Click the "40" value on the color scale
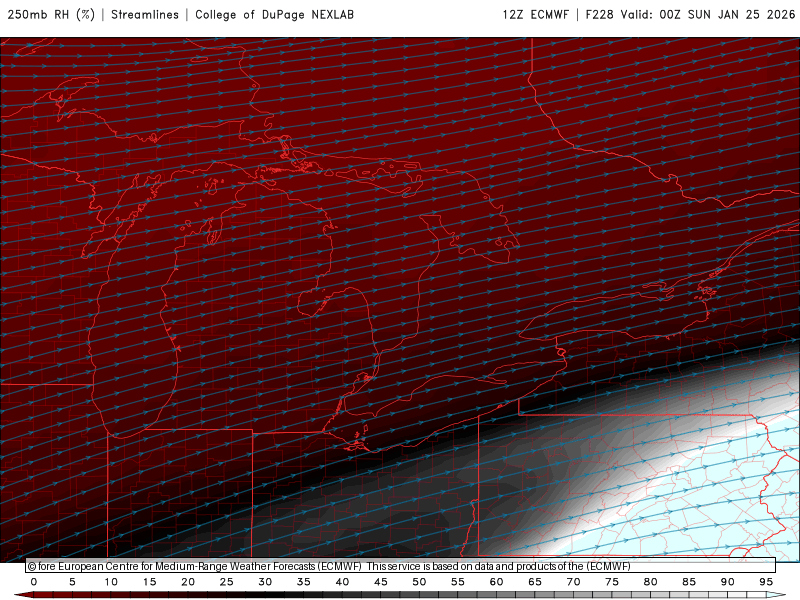 click(x=342, y=582)
